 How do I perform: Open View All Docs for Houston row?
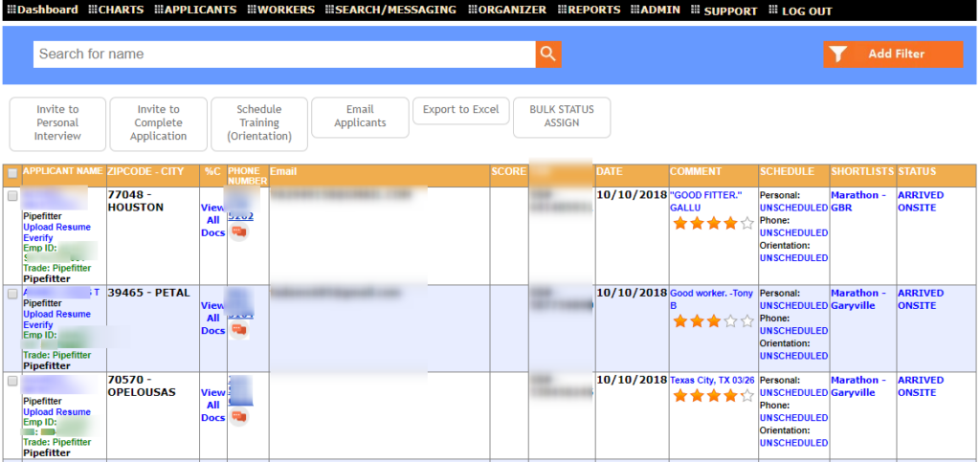coord(213,220)
